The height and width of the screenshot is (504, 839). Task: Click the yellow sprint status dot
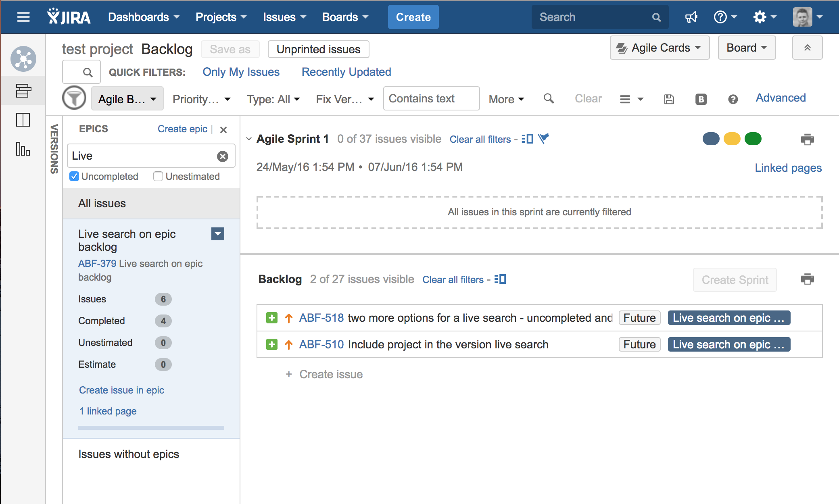click(732, 139)
